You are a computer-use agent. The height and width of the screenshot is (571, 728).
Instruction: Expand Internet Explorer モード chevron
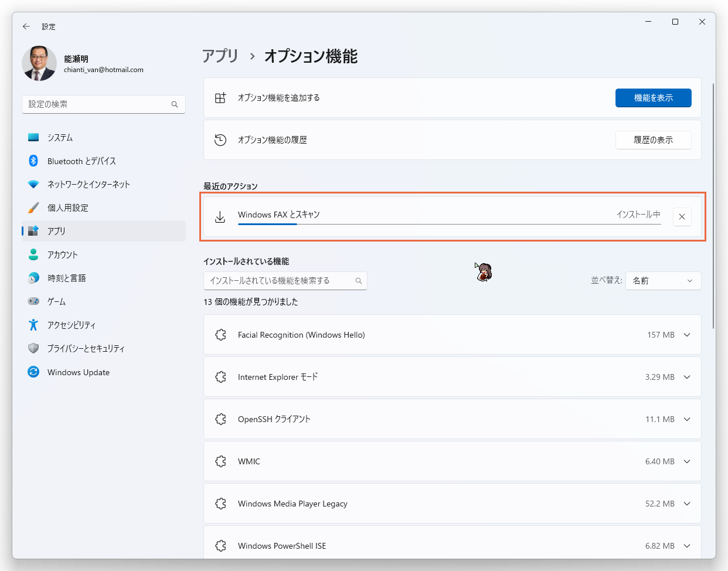687,377
